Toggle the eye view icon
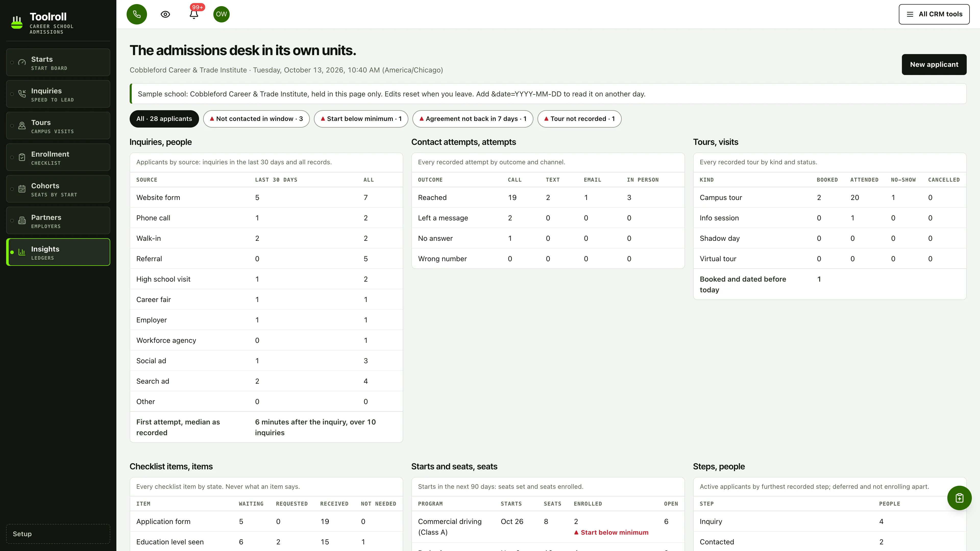The image size is (980, 551). (165, 14)
